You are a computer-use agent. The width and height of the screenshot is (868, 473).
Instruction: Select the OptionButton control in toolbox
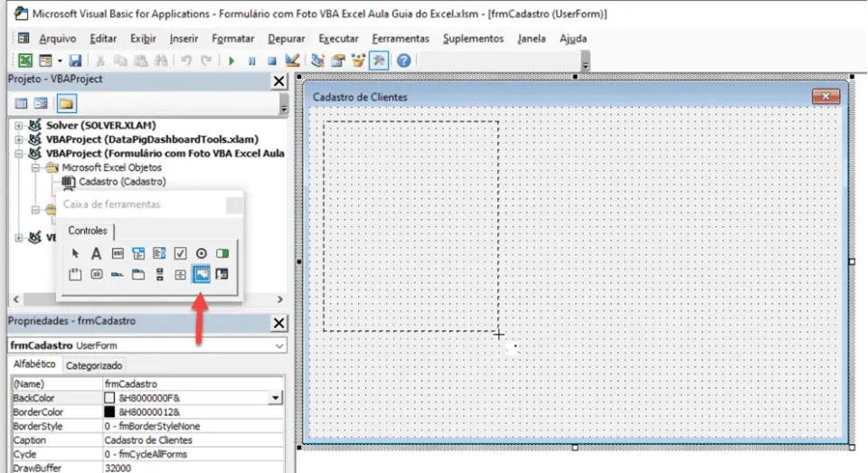click(x=201, y=253)
